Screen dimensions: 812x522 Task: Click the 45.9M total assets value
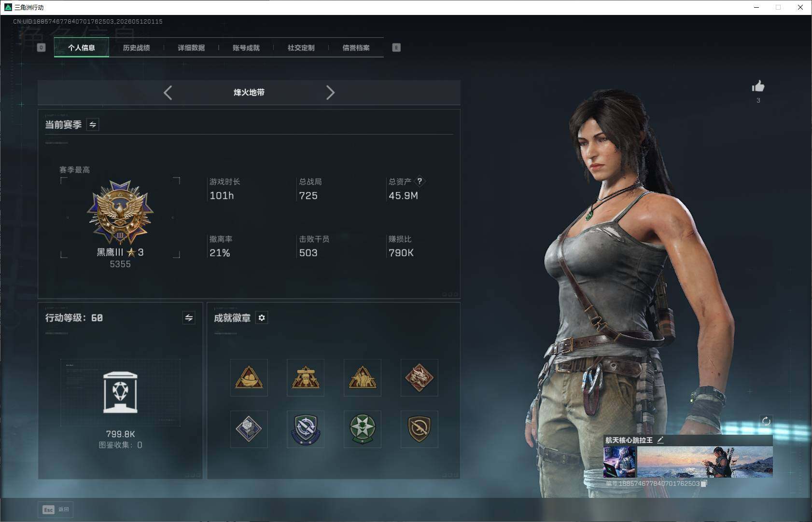(x=404, y=196)
